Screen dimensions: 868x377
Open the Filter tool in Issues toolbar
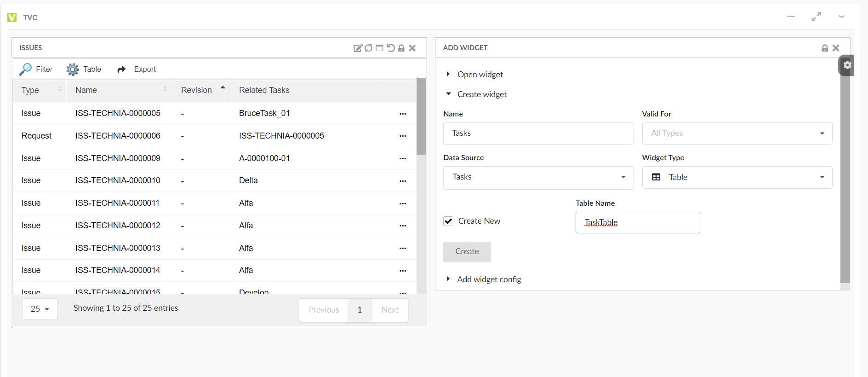pos(36,69)
